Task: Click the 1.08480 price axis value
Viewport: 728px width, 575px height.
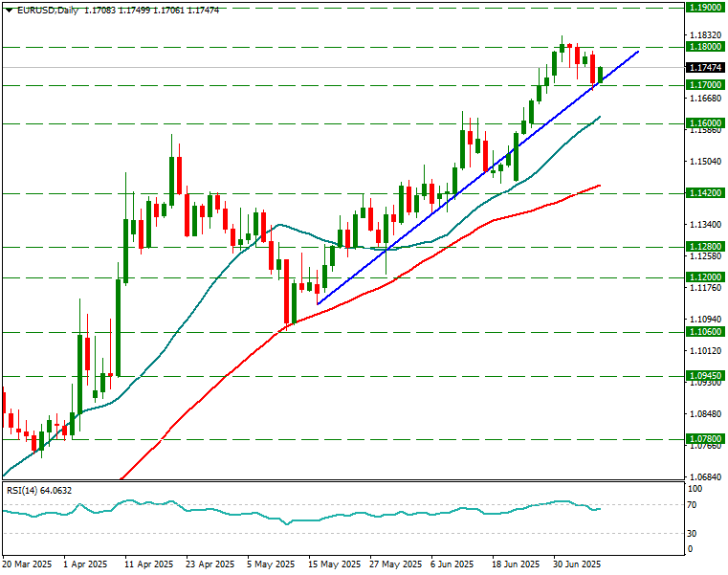Action: click(x=706, y=414)
